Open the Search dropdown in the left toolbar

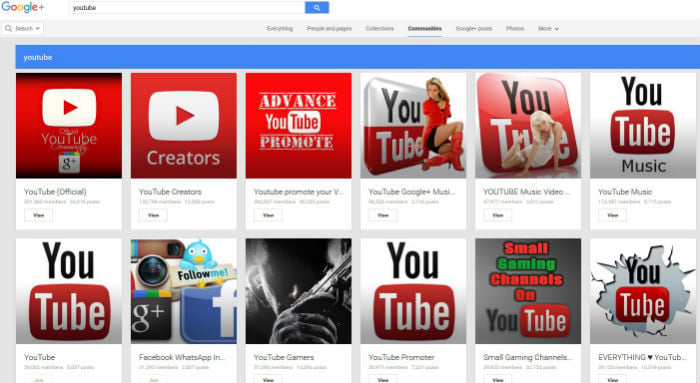point(22,28)
